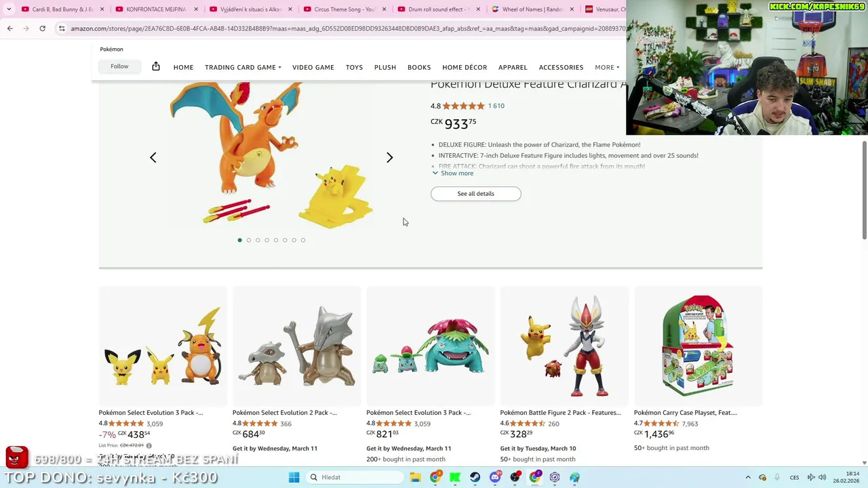The width and height of the screenshot is (868, 488).
Task: Open Venusaur evolution 3 Pack image
Action: tap(431, 346)
